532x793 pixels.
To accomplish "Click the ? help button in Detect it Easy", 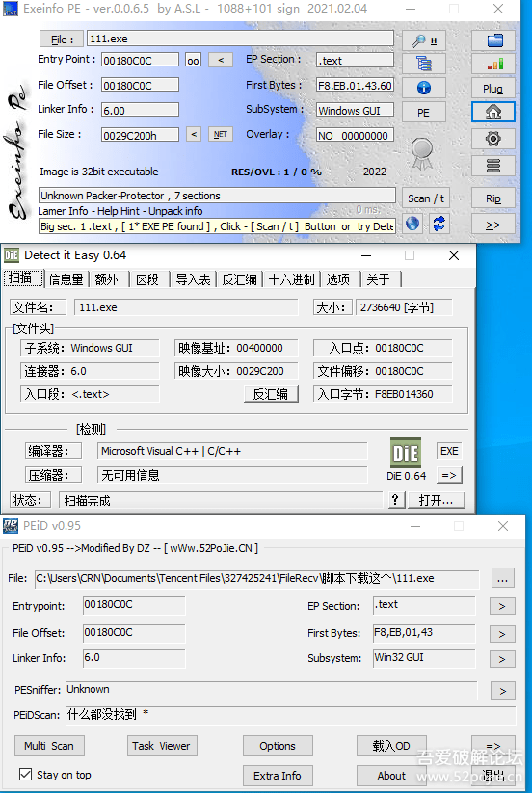I will [x=395, y=500].
